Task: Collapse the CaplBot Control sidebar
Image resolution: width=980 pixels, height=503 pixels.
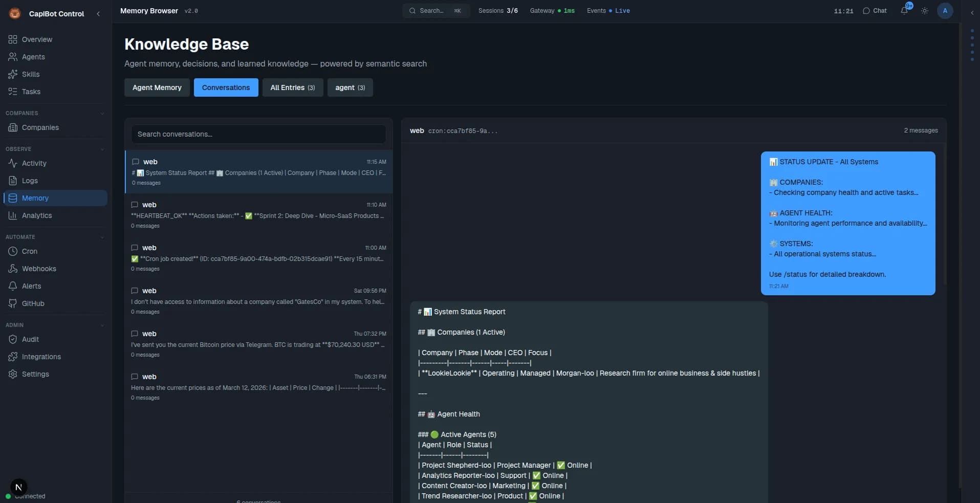Action: (98, 14)
